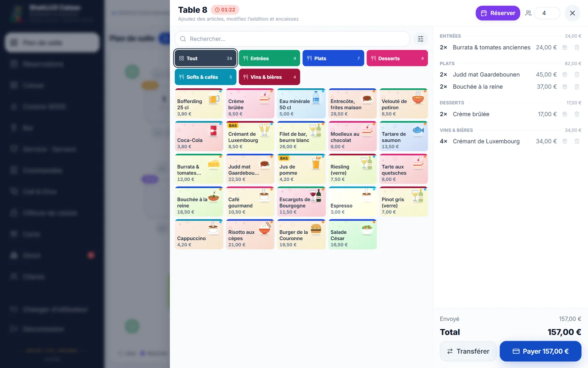This screenshot has width=588, height=368.
Task: Edit the number of guests field
Action: click(547, 13)
